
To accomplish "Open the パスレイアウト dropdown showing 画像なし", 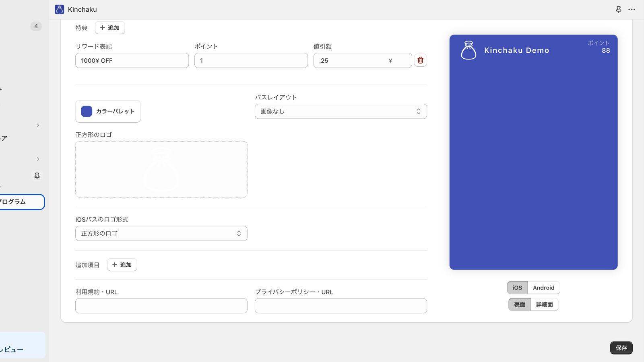I will coord(341,111).
